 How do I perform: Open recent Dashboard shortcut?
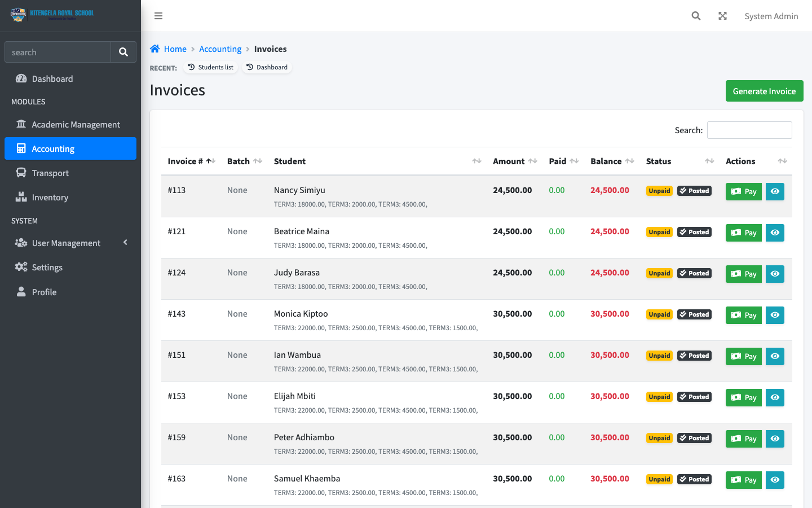pos(267,67)
